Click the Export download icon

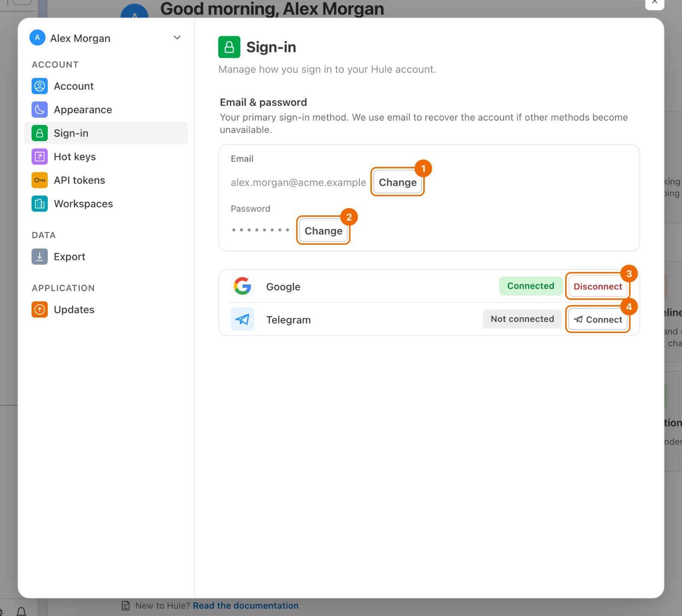pyautogui.click(x=40, y=257)
